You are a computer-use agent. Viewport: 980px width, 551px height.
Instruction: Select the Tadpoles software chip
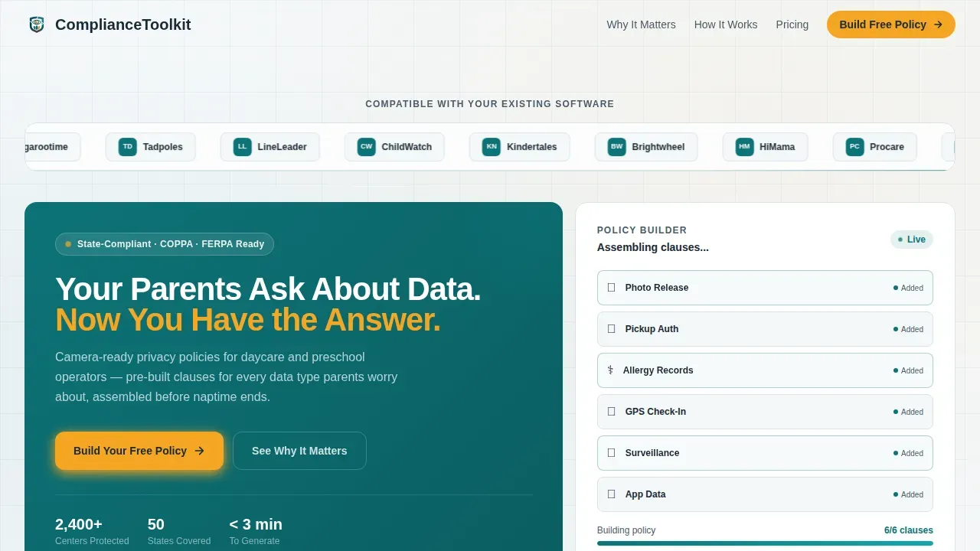pyautogui.click(x=151, y=147)
